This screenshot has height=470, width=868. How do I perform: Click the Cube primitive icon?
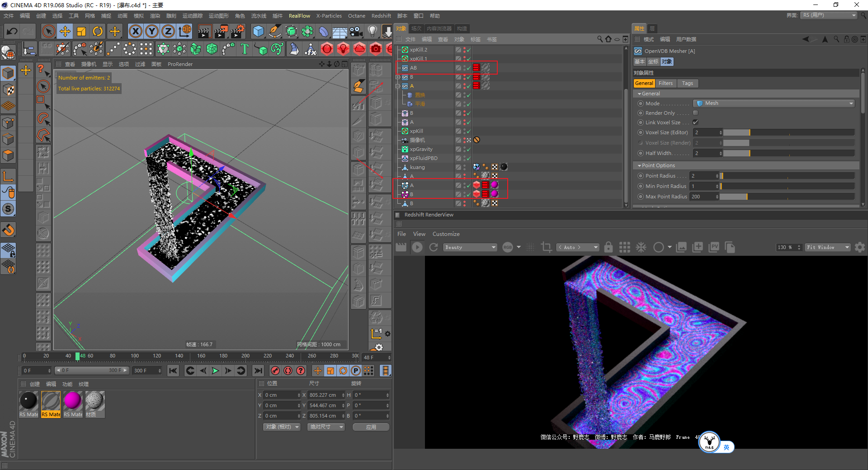click(259, 31)
